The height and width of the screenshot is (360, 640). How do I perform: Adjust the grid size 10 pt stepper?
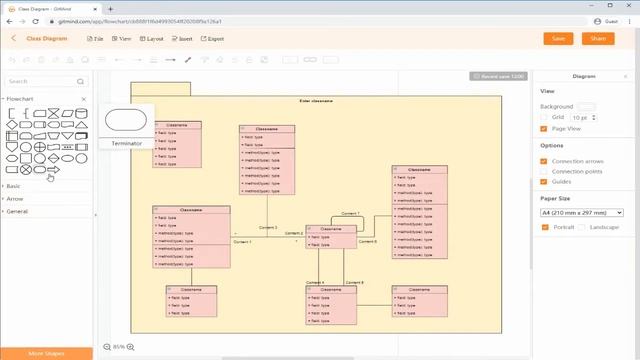tap(594, 118)
